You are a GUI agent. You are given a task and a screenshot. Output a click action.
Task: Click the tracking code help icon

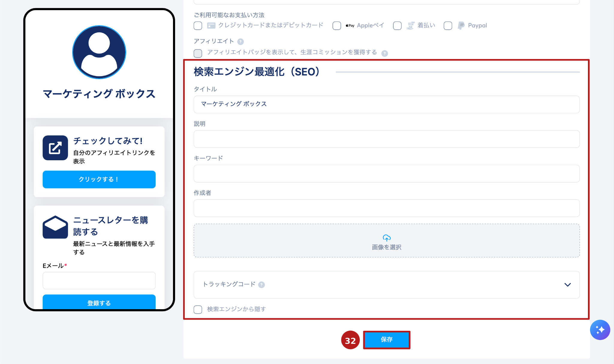point(261,285)
